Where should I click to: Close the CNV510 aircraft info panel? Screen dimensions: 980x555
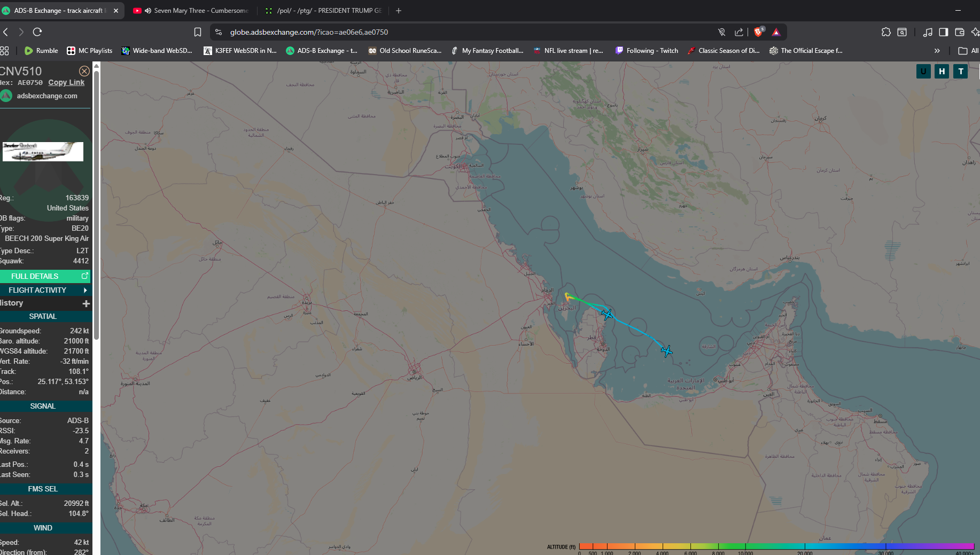tap(84, 71)
